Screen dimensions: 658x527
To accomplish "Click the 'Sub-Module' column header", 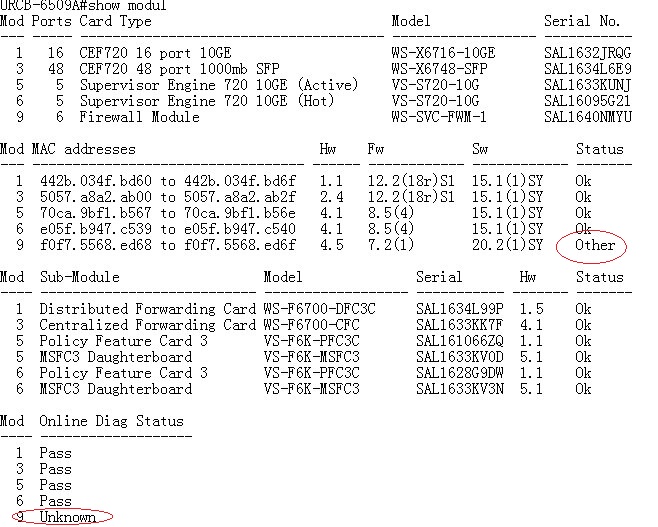I will [80, 277].
